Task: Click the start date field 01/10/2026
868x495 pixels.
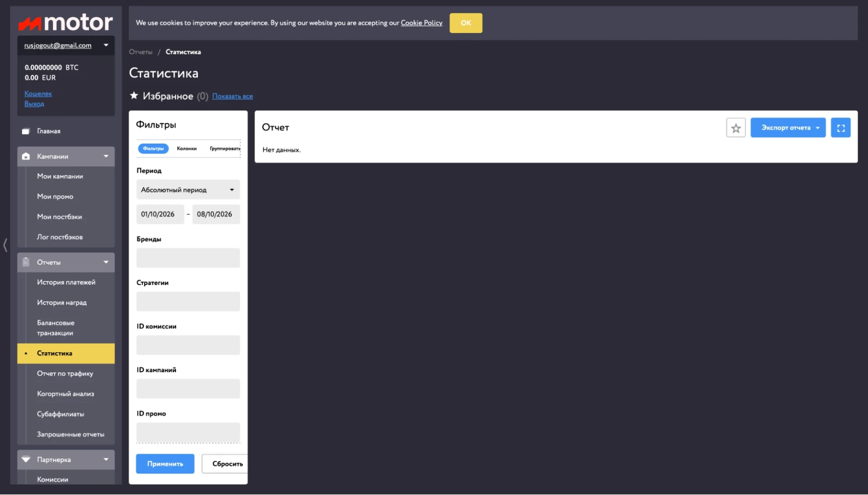Action: click(160, 214)
